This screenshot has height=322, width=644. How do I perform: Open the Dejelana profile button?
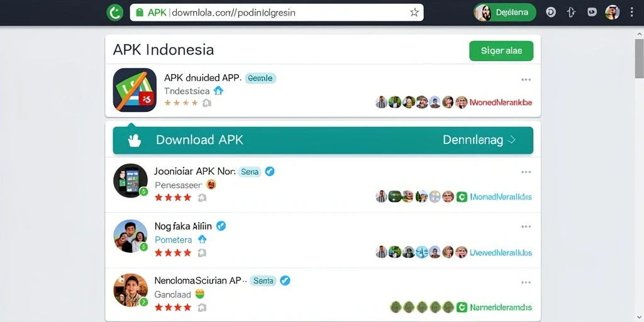tap(505, 13)
